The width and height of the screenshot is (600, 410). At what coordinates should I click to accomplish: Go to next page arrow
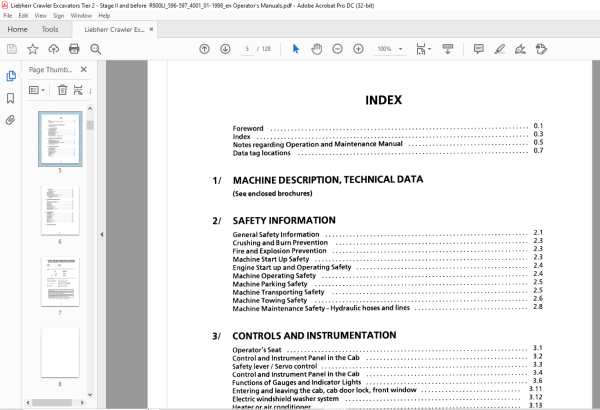click(225, 49)
